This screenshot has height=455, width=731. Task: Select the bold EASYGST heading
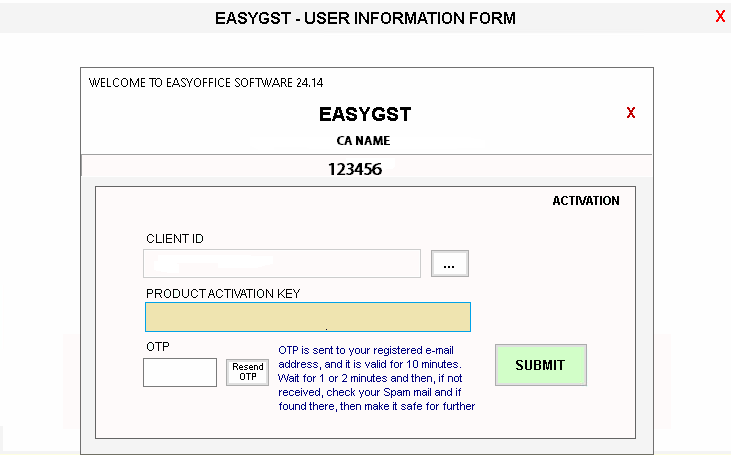tap(365, 114)
